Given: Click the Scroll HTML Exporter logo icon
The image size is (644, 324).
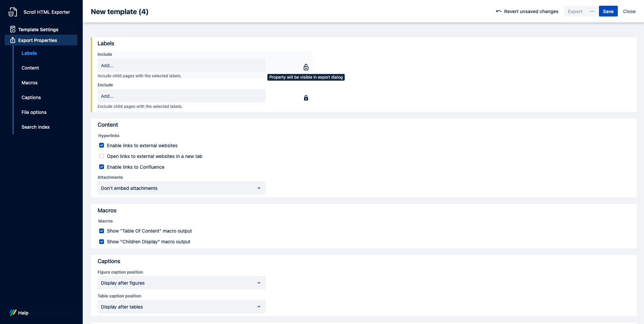Looking at the screenshot, I should pos(13,12).
